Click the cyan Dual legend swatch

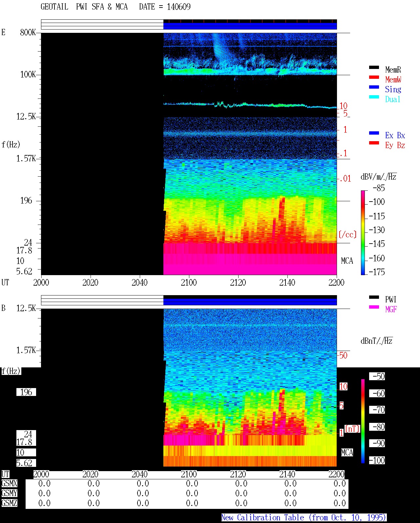pyautogui.click(x=374, y=97)
